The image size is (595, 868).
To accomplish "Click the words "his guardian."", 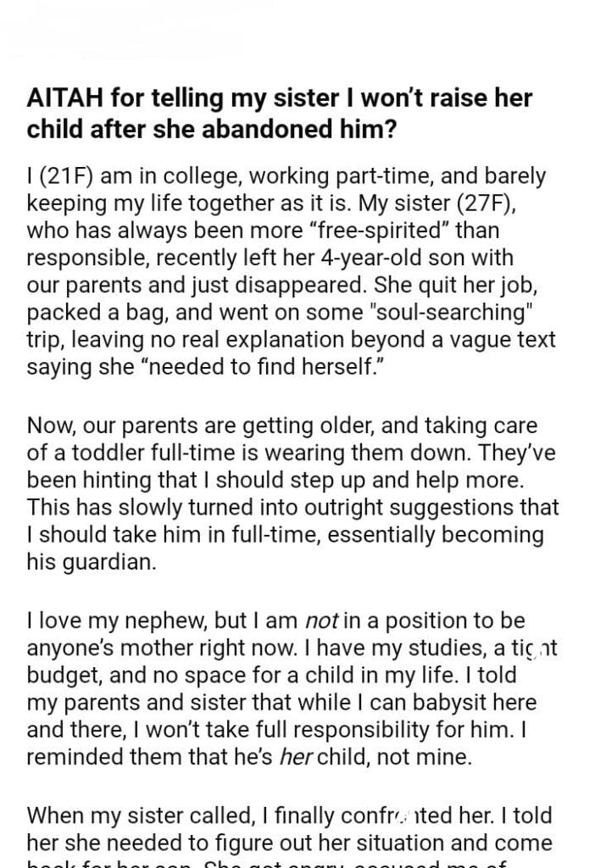I will [x=92, y=562].
